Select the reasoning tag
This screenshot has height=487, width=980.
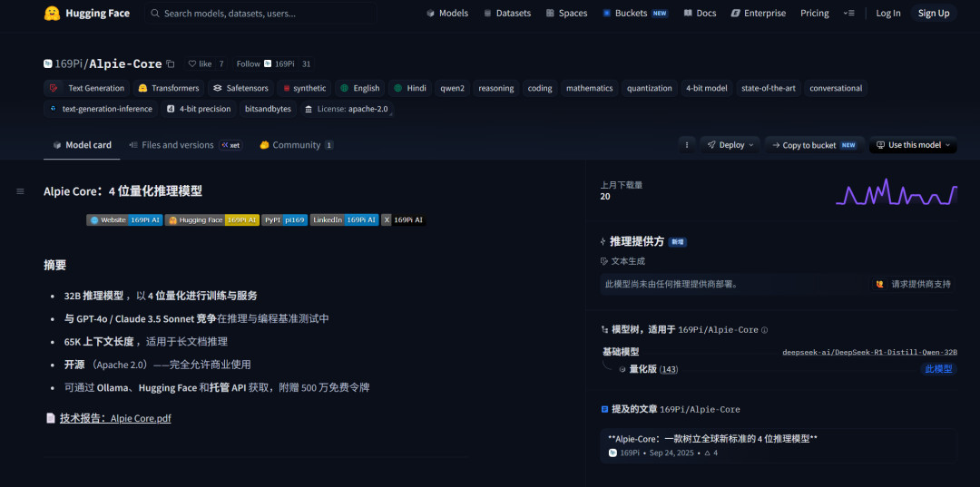(496, 88)
